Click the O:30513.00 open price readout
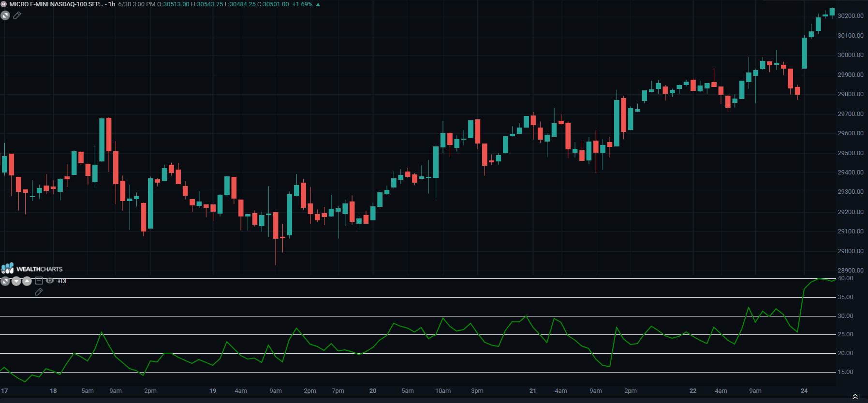The width and height of the screenshot is (868, 403). pyautogui.click(x=173, y=4)
